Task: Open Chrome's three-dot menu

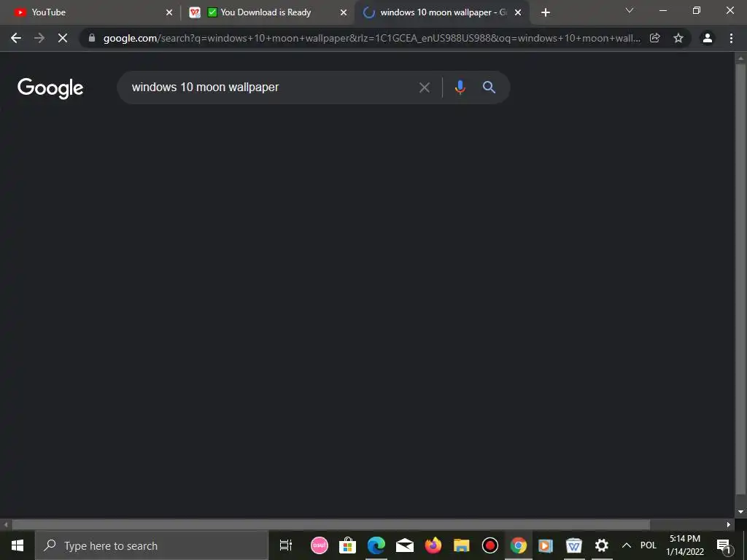Action: (x=731, y=38)
